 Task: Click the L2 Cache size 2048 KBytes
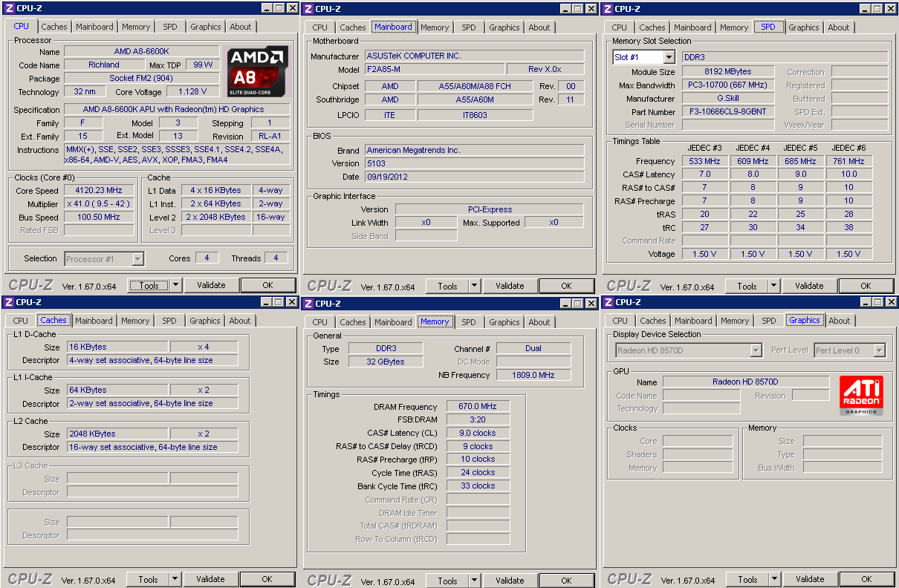117,434
